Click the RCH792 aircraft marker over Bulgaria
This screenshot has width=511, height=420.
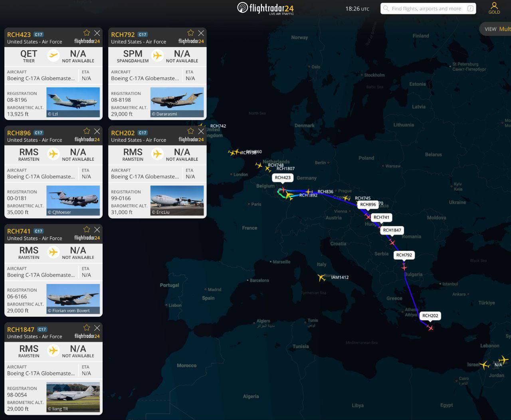[404, 267]
